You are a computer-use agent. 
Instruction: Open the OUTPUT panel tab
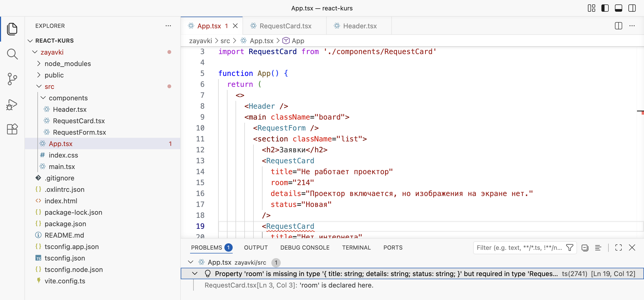[256, 247]
